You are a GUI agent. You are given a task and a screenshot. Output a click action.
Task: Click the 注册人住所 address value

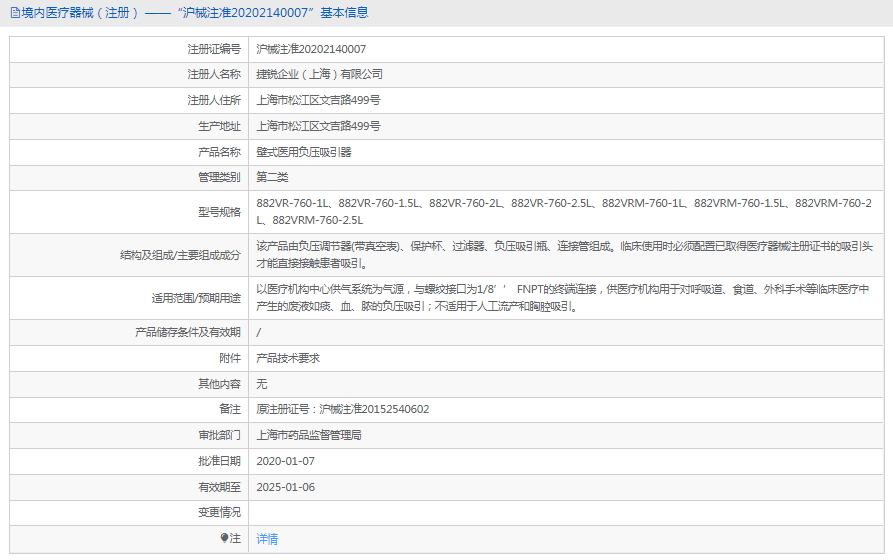tap(318, 100)
